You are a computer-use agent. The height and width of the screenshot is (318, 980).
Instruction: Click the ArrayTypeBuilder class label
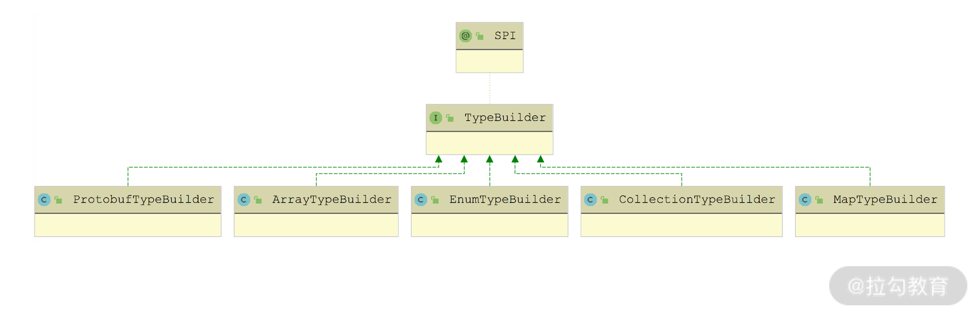coord(332,200)
